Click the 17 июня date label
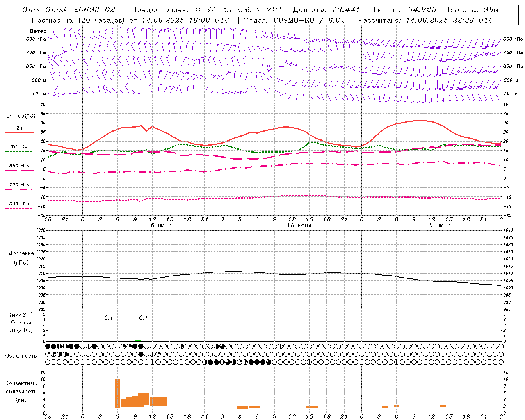The height and width of the screenshot is (420, 525). tap(438, 226)
